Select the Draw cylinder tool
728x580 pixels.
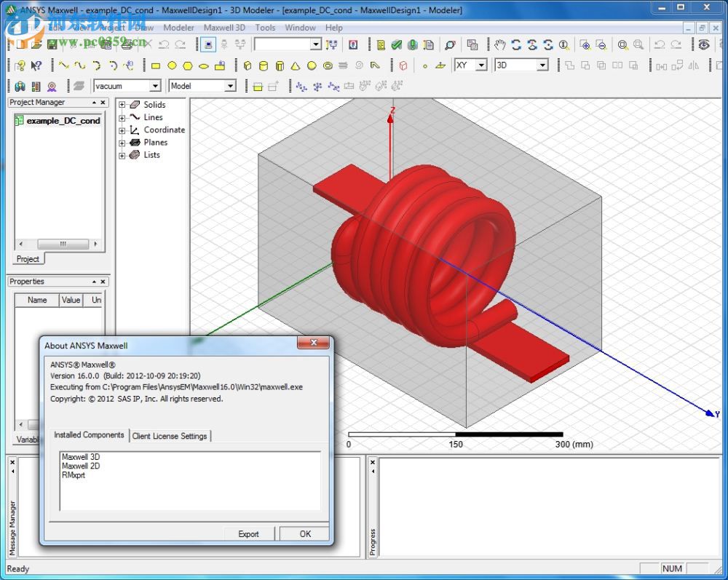click(x=263, y=65)
